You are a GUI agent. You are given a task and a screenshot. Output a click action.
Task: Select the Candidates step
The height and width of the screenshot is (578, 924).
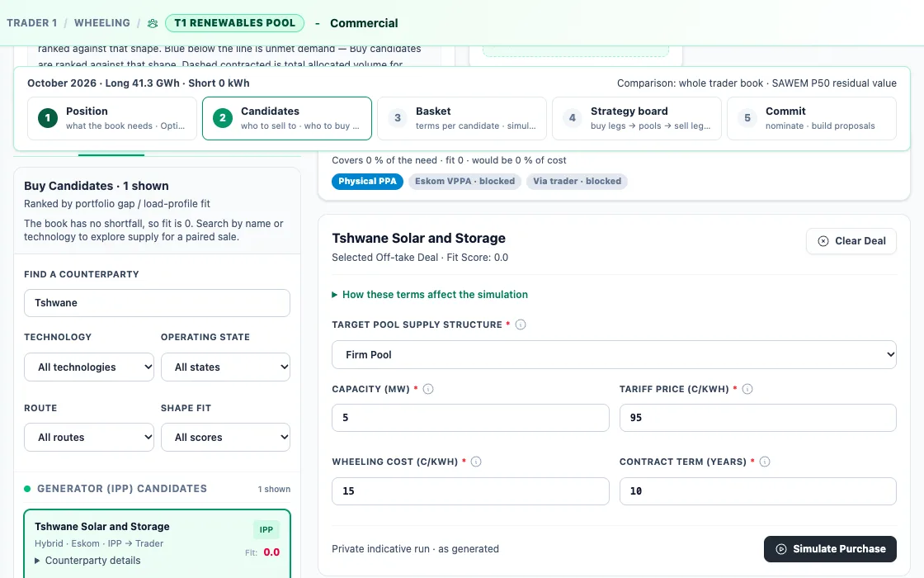coord(287,118)
